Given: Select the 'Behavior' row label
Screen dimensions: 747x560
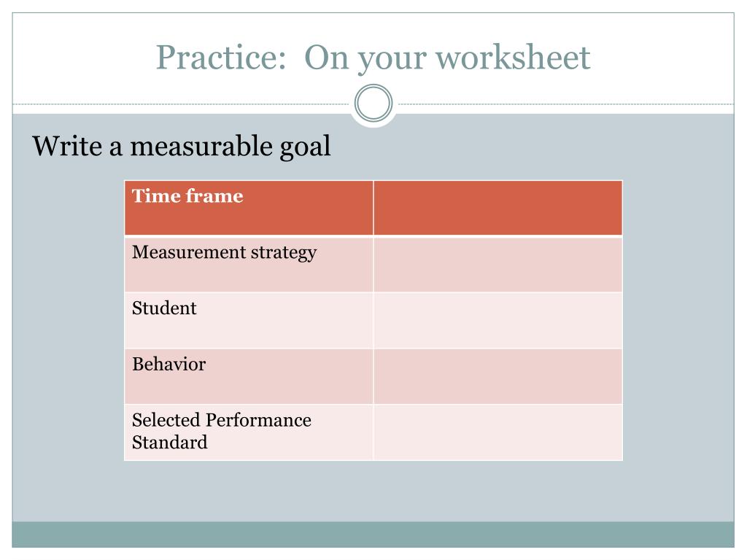Looking at the screenshot, I should click(249, 376).
